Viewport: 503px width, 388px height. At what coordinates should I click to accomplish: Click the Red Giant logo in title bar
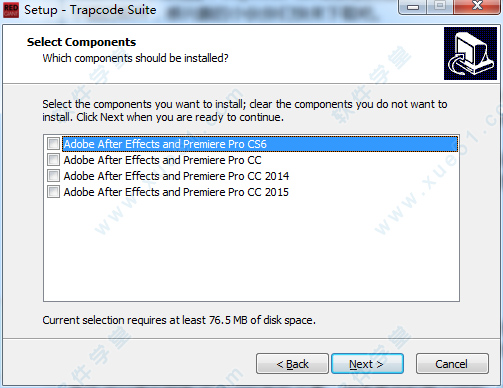(x=11, y=10)
